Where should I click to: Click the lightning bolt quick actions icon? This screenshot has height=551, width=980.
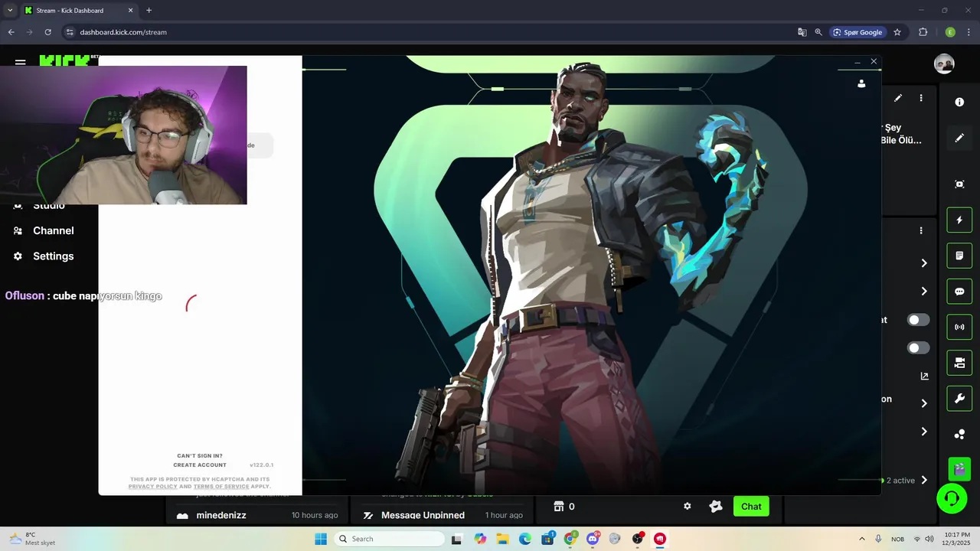click(959, 220)
